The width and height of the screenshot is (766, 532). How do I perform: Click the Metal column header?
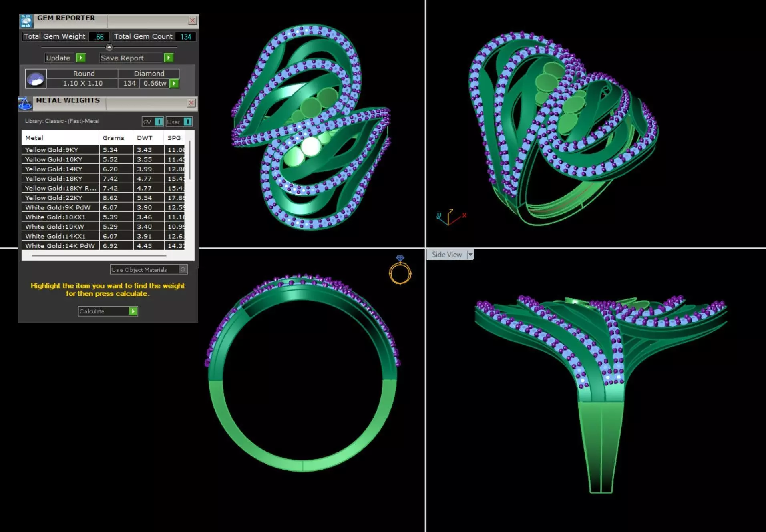(x=60, y=138)
